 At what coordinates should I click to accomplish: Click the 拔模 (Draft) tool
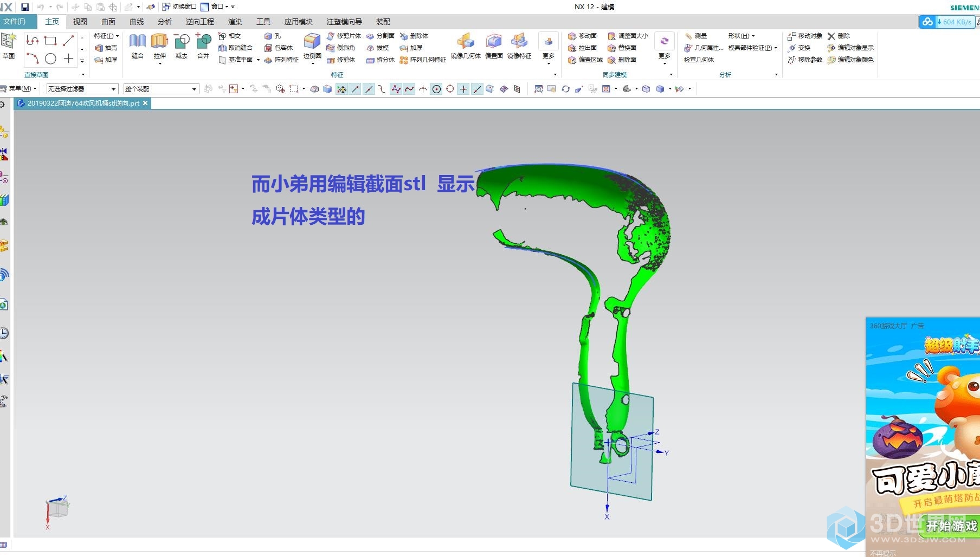click(x=378, y=48)
